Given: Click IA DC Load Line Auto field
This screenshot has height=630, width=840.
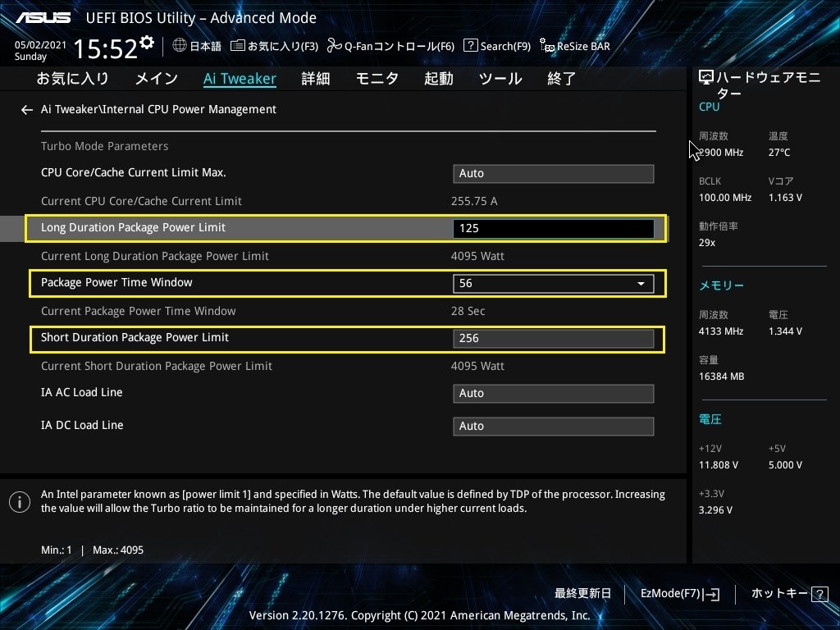Looking at the screenshot, I should pyautogui.click(x=554, y=427).
